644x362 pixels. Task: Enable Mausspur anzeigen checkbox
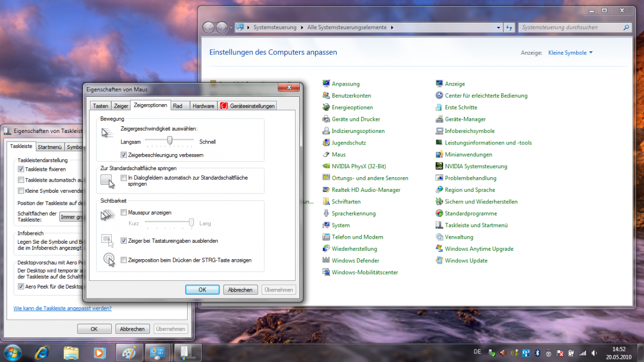tap(124, 213)
